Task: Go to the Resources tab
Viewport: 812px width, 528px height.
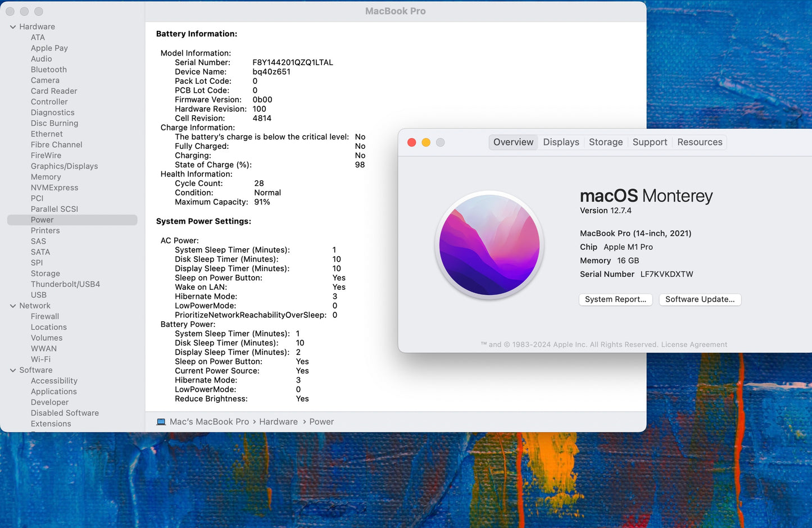Action: coord(699,143)
